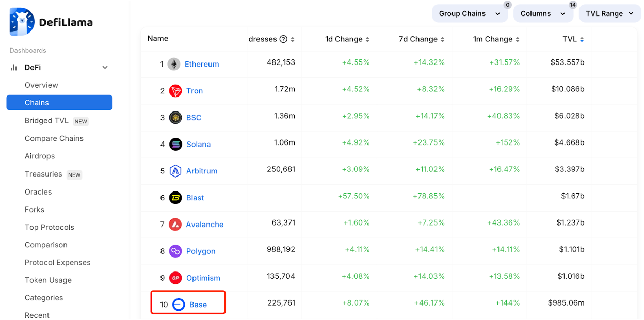
Task: Open the Group Chains dropdown
Action: (x=470, y=14)
